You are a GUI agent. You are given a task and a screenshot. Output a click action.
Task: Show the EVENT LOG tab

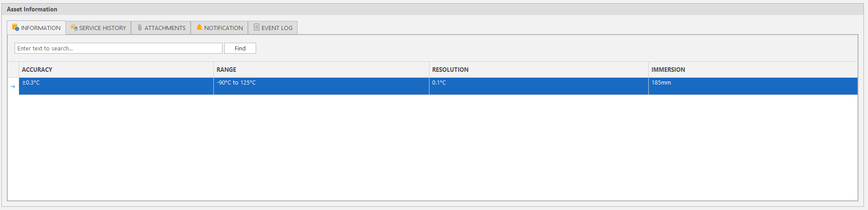pyautogui.click(x=273, y=28)
